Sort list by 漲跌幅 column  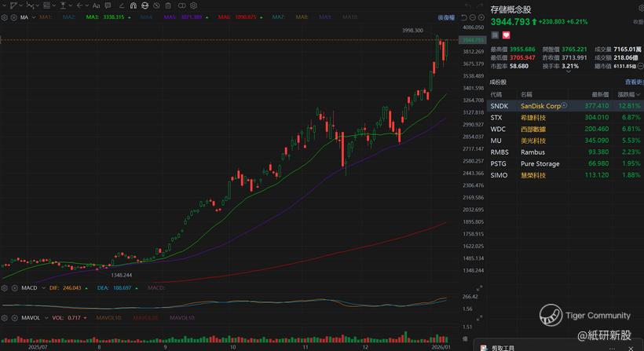[x=629, y=94]
